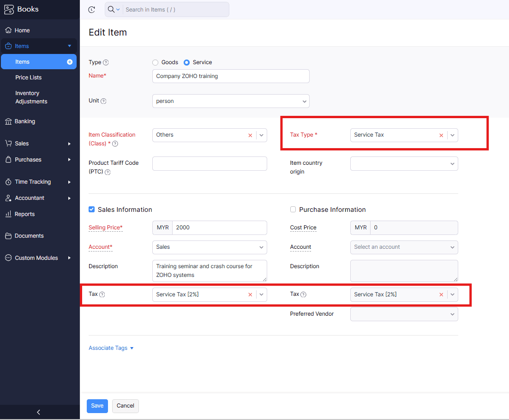Collapse the Items menu arrow
This screenshot has width=509, height=420.
[70, 46]
